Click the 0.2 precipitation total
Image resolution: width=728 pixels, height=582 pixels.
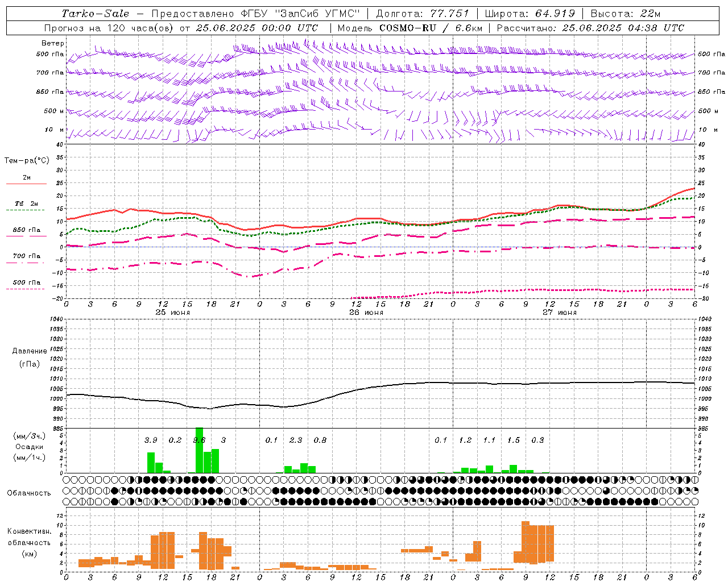click(x=175, y=440)
